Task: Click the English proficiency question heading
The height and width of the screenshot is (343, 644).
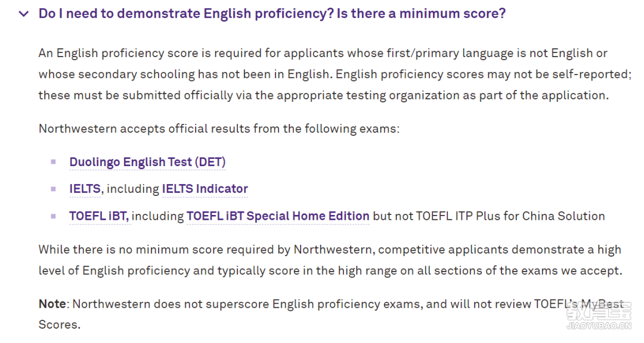Action: tap(272, 14)
